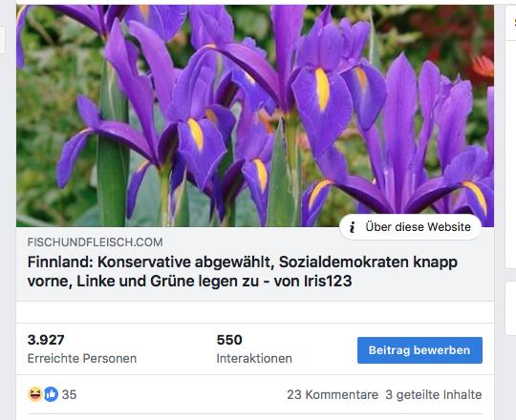516x420 pixels.
Task: Select the 'Erreichte Personen' label
Action: (x=82, y=359)
